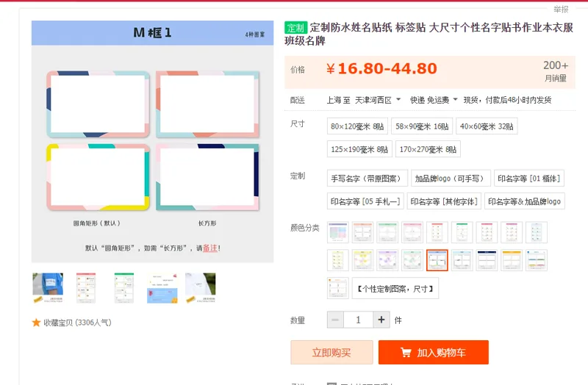Select size option 40×60毫米 32贴
Viewport: 588px width, 385px height.
tap(487, 126)
